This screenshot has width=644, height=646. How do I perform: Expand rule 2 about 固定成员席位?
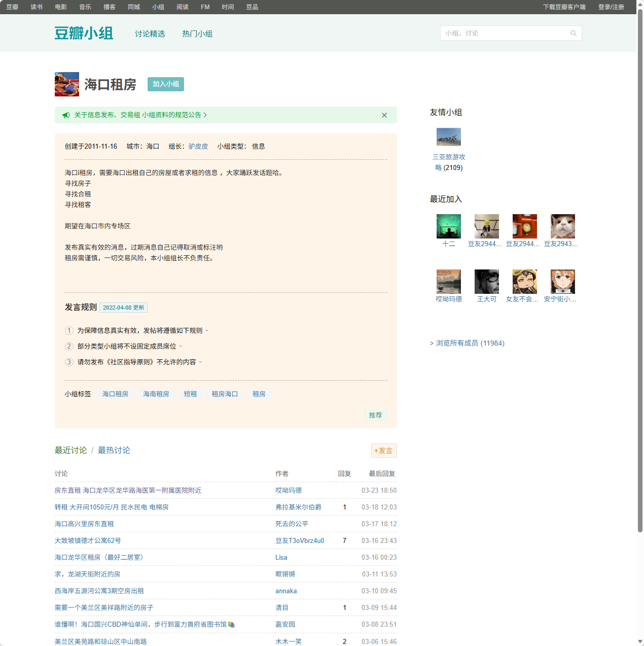[181, 347]
